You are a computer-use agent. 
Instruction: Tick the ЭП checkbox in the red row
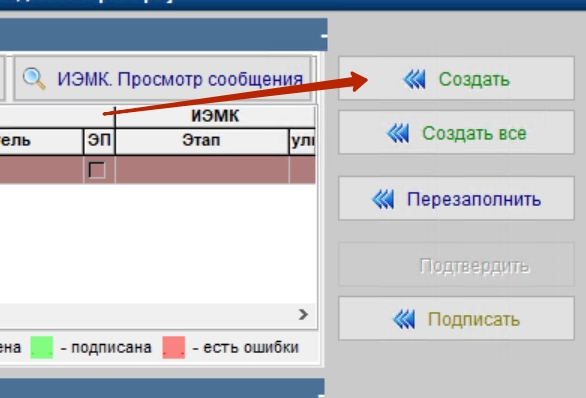pos(97,170)
